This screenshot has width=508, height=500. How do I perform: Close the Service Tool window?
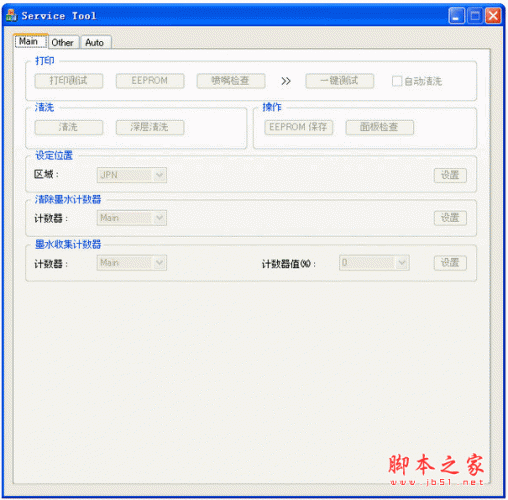pos(493,16)
